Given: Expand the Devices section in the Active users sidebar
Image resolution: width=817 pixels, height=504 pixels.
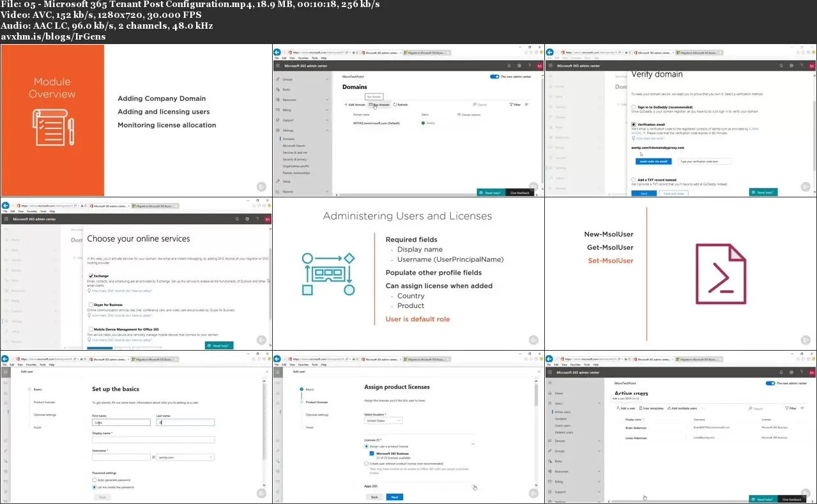Looking at the screenshot, I should tap(599, 441).
